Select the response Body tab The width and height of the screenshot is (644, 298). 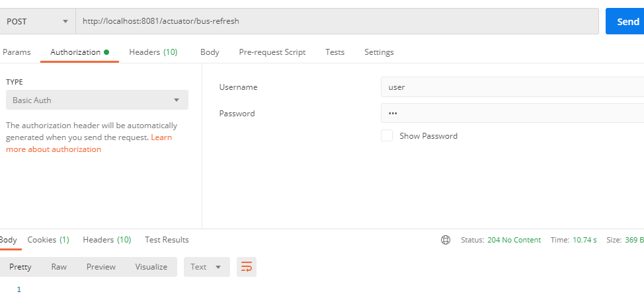8,240
